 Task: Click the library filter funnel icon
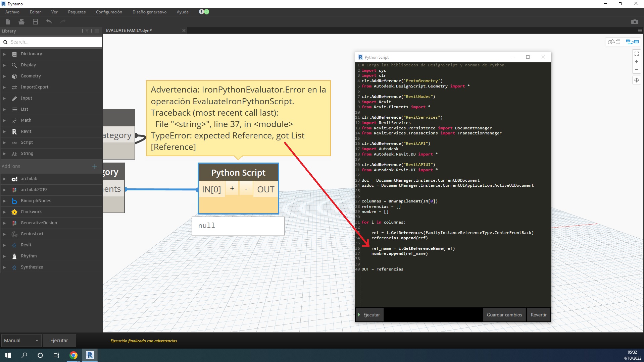pyautogui.click(x=87, y=31)
